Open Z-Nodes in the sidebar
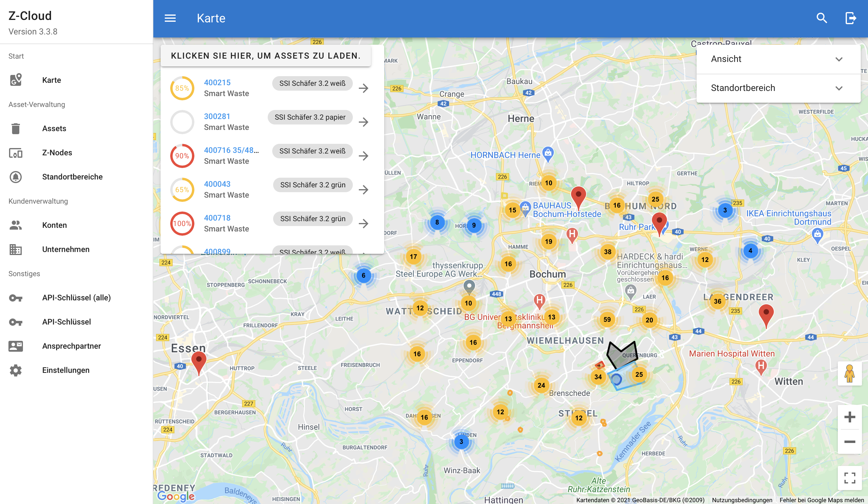Screen dimensions: 868x504 pos(57,153)
